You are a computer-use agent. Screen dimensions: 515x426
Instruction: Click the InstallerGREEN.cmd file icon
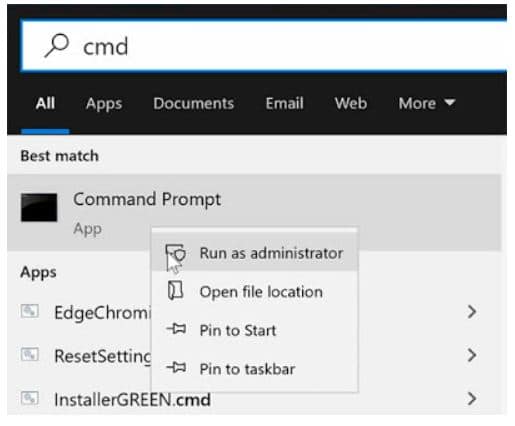(30, 398)
